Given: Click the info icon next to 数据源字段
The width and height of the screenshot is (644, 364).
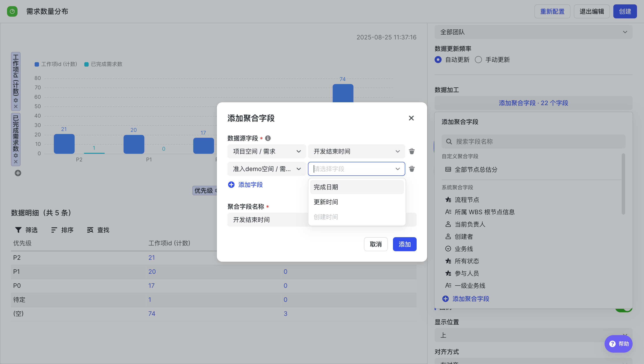Looking at the screenshot, I should (268, 138).
